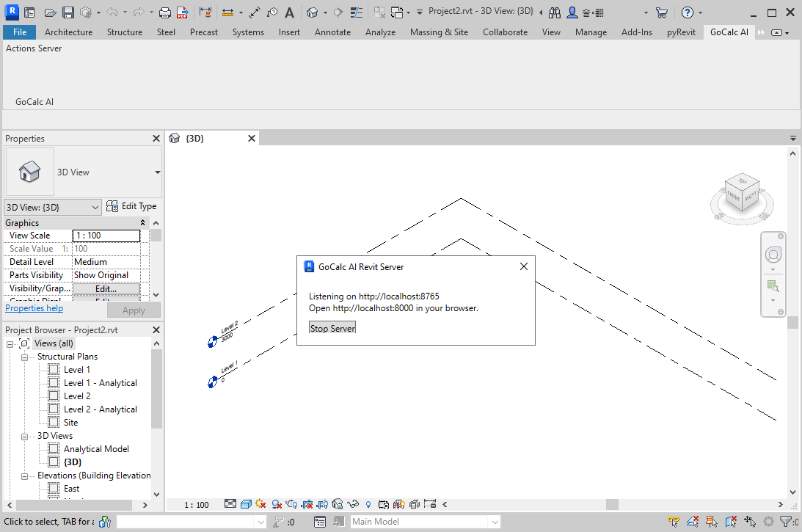Collapse the Structural Plans node
The image size is (802, 532).
(24, 357)
